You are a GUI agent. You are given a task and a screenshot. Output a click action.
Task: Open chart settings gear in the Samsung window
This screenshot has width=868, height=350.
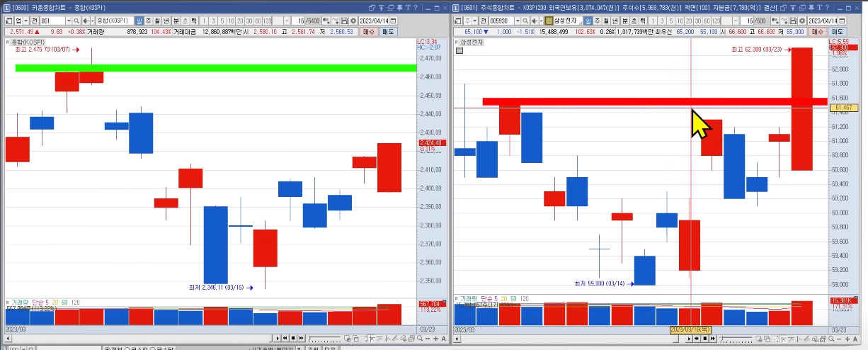pyautogui.click(x=801, y=21)
